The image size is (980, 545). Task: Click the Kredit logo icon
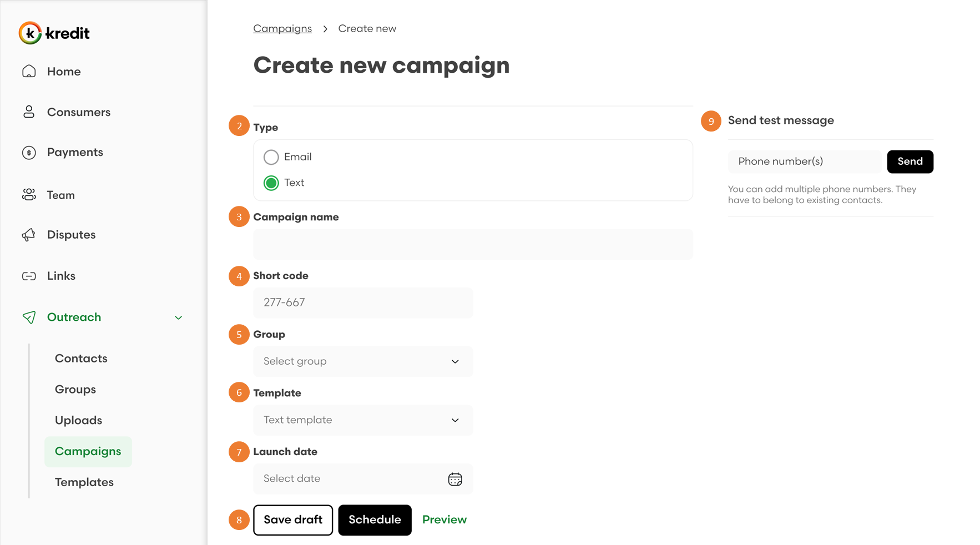[30, 33]
